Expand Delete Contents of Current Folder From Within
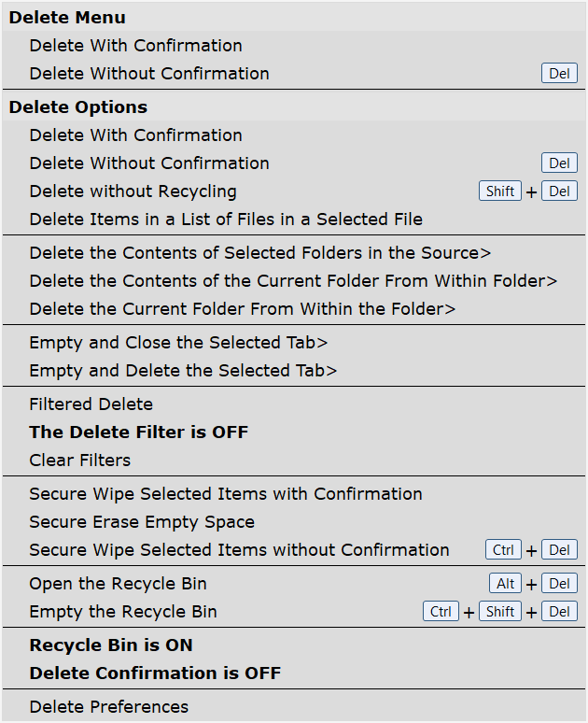Viewport: 588px width, 723px height. click(x=292, y=281)
